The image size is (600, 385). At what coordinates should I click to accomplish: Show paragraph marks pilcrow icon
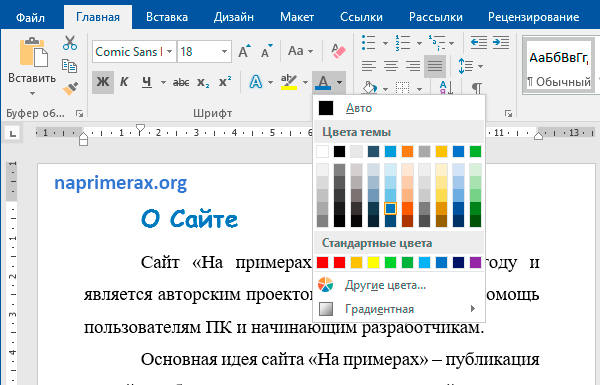pos(476,88)
